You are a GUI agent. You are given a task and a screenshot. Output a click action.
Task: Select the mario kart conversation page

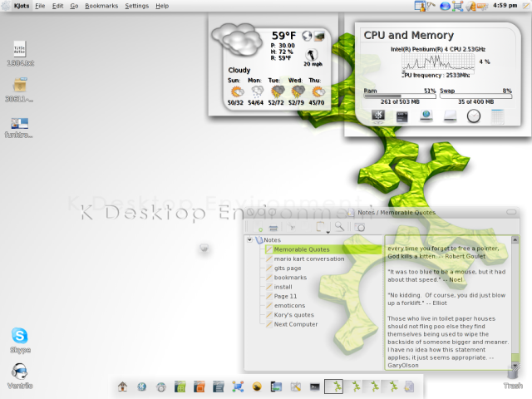point(309,259)
